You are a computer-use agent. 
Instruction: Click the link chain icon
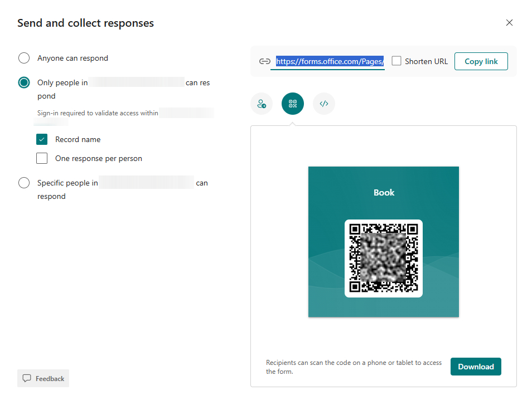point(265,61)
